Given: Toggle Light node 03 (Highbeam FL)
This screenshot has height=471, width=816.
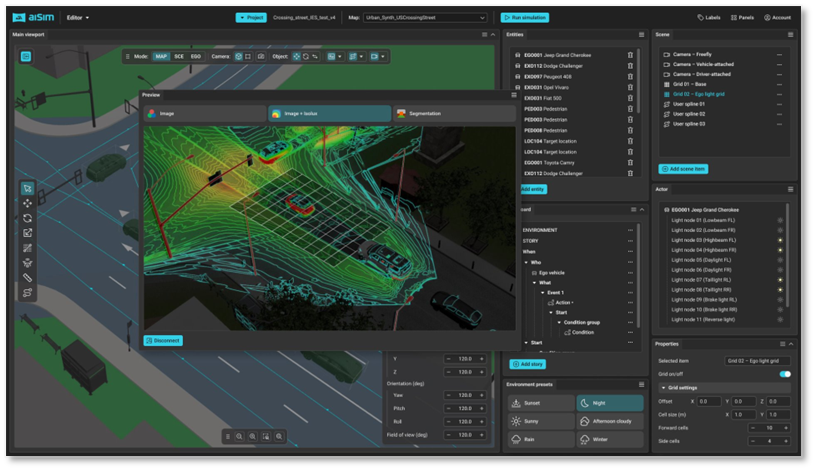Looking at the screenshot, I should pyautogui.click(x=780, y=240).
